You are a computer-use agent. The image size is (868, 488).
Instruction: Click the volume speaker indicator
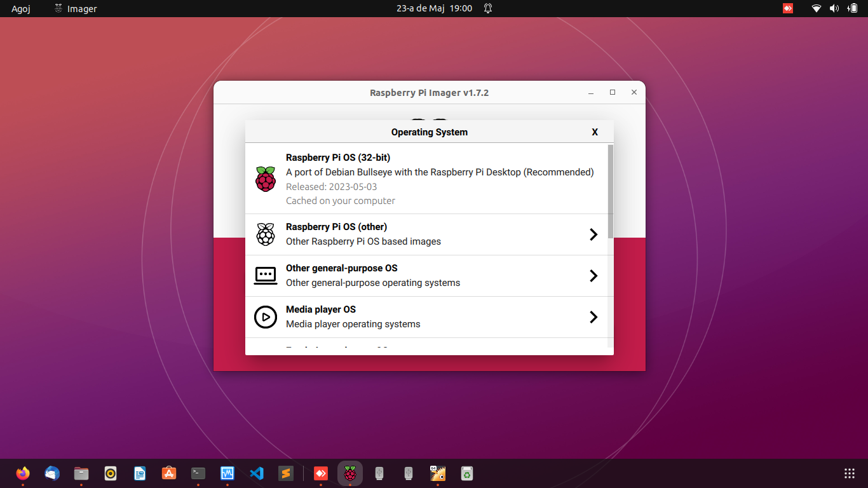(x=834, y=8)
